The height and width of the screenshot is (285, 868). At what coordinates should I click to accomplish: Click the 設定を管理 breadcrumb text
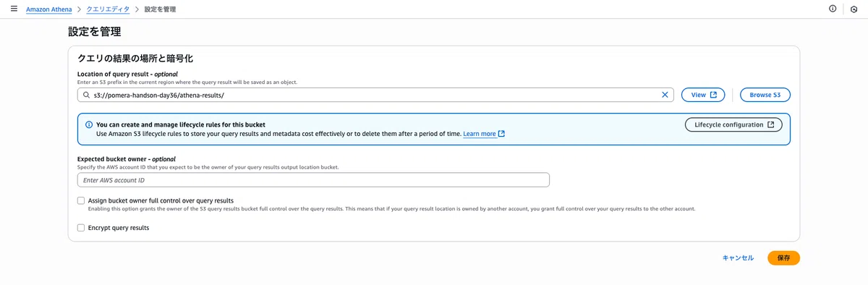pyautogui.click(x=160, y=9)
